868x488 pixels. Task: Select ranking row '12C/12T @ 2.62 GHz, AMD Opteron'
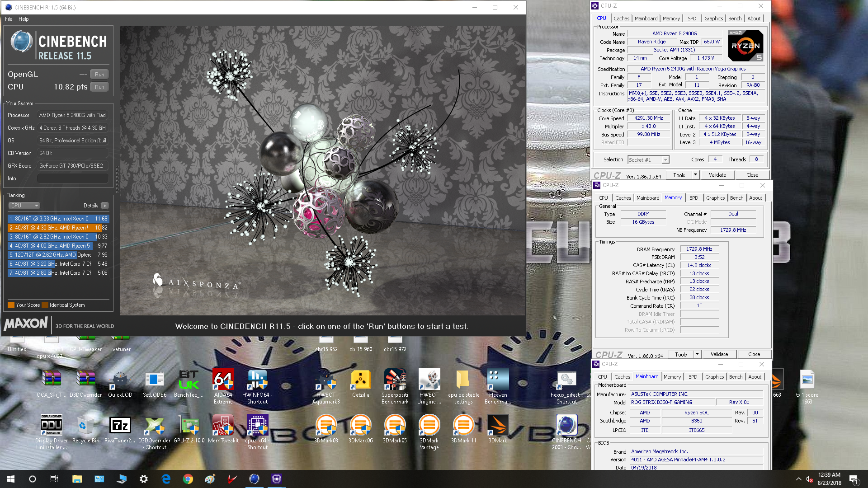coord(58,255)
